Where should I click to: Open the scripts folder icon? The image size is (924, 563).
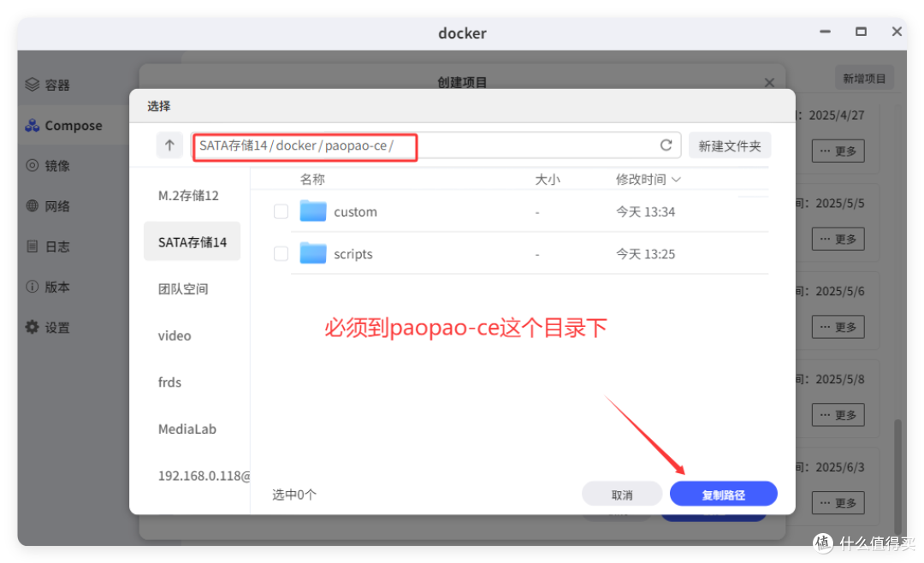click(x=313, y=253)
